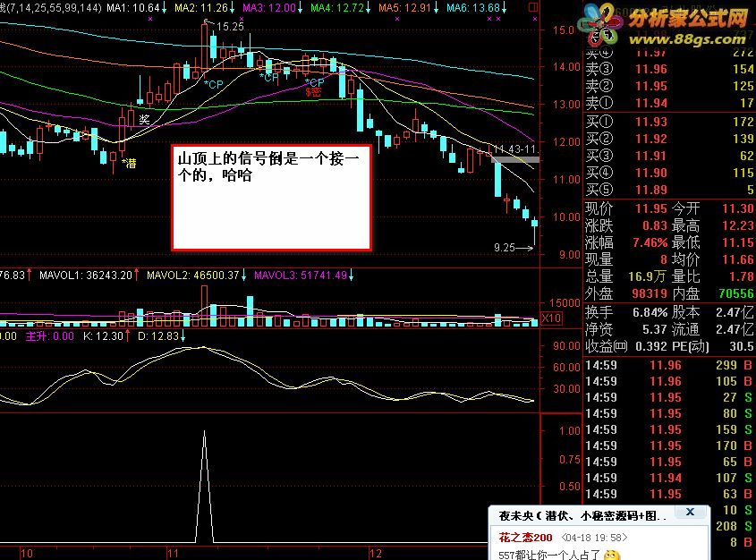Select the MA6: 13.68 indicator label

pos(476,8)
